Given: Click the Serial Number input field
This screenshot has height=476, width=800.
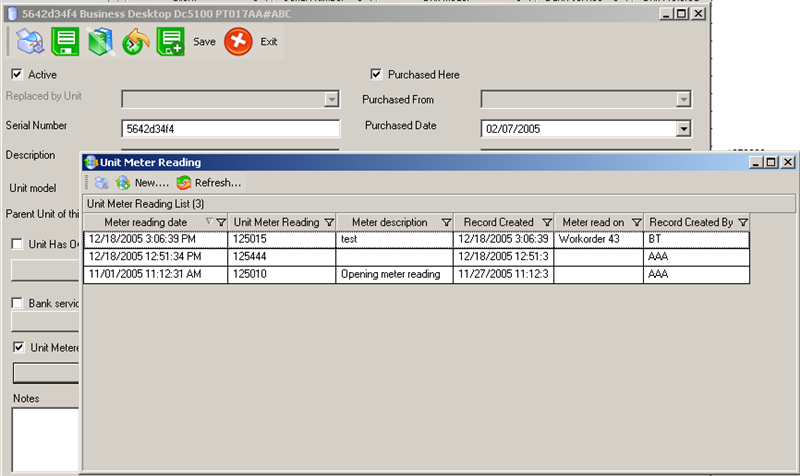Looking at the screenshot, I should point(231,129).
